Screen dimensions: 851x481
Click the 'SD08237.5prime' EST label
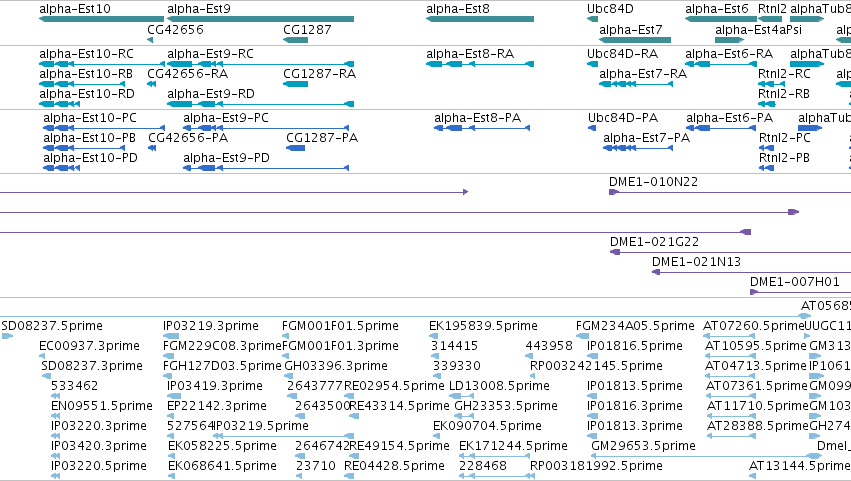[52, 326]
